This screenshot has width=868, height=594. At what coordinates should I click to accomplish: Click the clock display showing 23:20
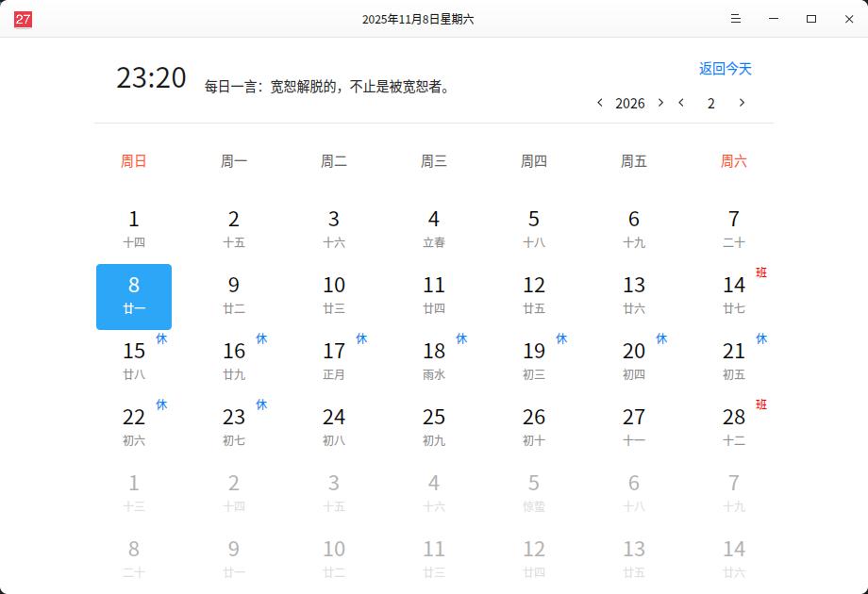151,78
